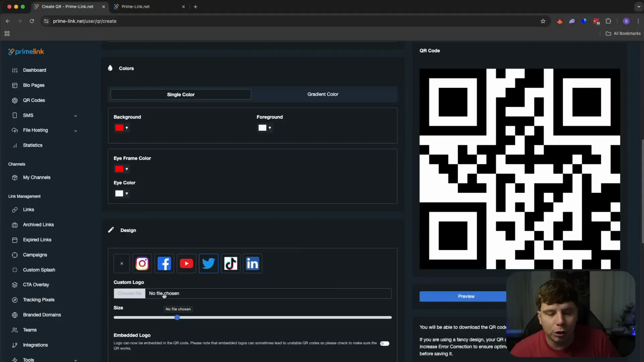Open the Background color dropdown arrow
The width and height of the screenshot is (644, 362).
coord(127,128)
